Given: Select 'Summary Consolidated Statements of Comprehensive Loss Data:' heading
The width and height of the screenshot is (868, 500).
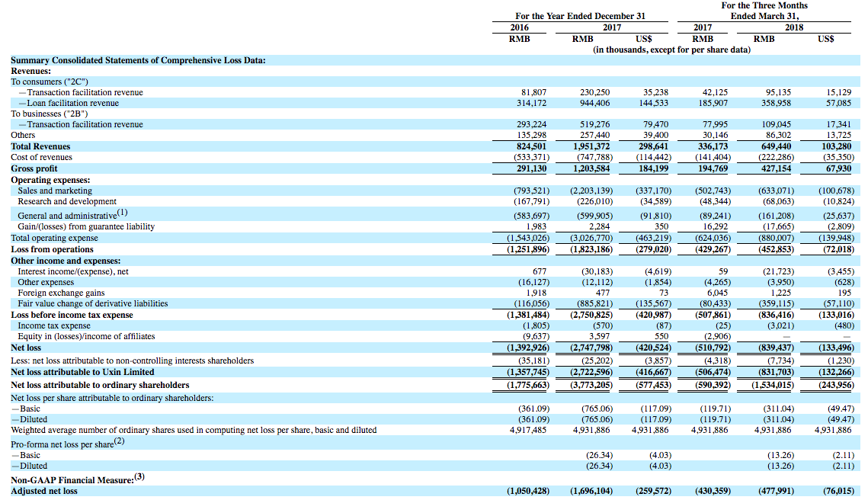Looking at the screenshot, I should pyautogui.click(x=139, y=60).
